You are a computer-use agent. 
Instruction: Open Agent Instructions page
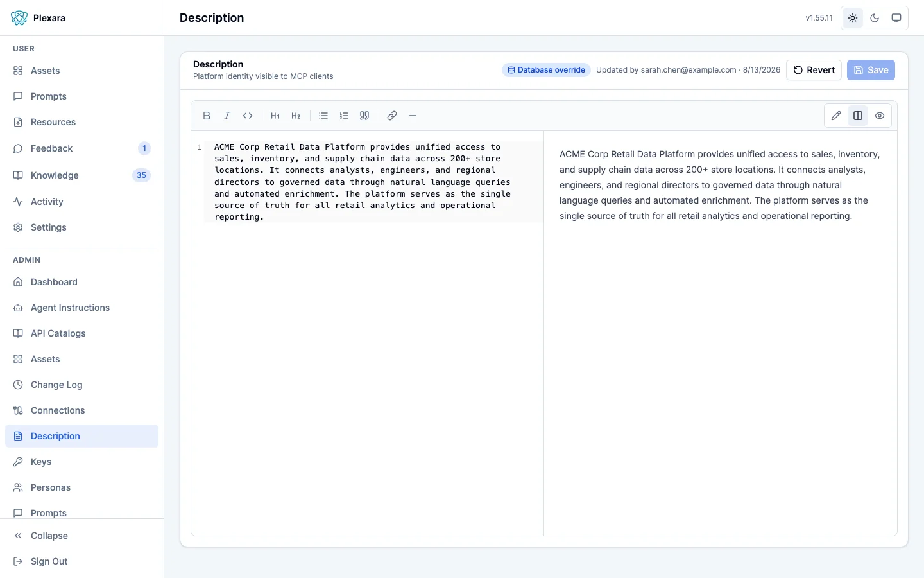coord(82,308)
